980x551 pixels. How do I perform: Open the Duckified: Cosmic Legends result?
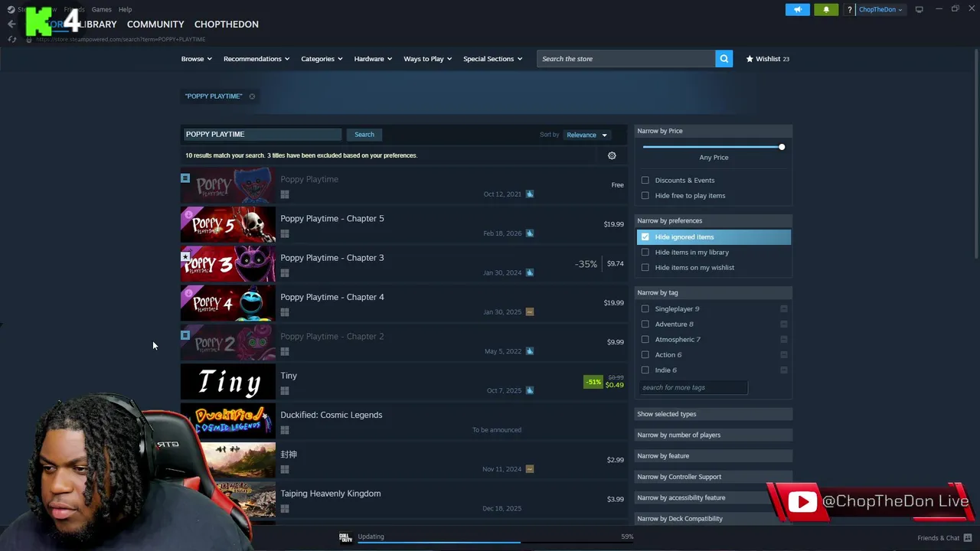pos(403,422)
